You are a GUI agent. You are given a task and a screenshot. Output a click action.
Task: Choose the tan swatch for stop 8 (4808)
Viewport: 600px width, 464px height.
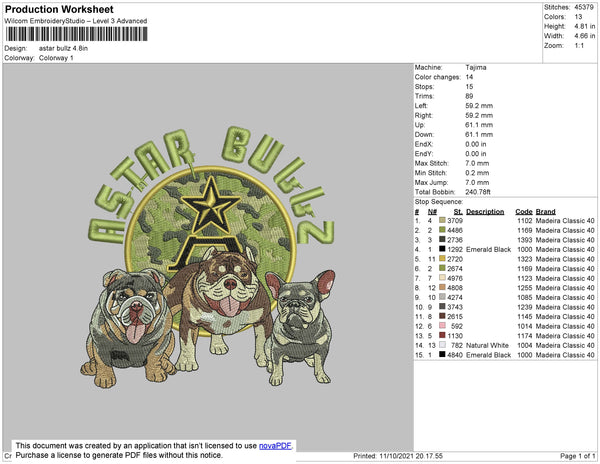point(442,287)
